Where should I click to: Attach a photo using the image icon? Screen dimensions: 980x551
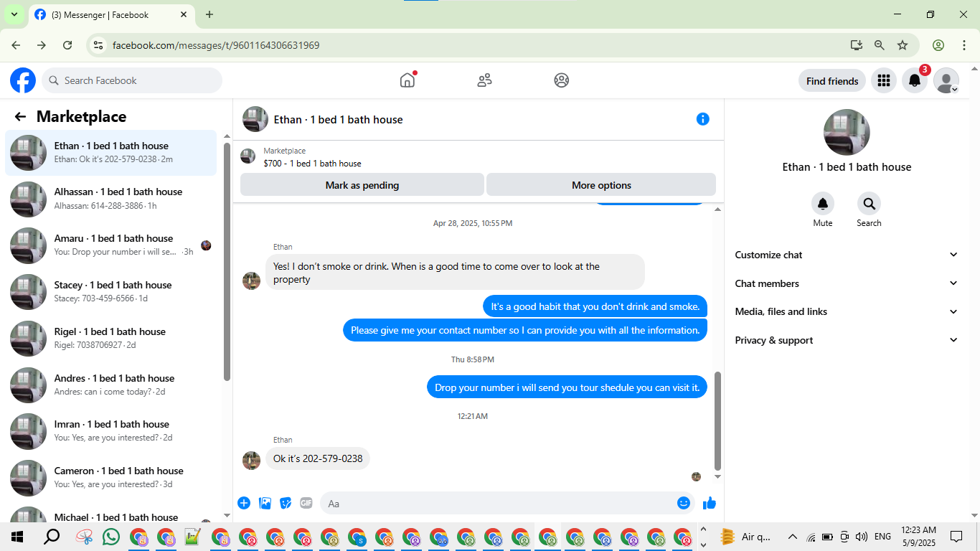(x=265, y=503)
